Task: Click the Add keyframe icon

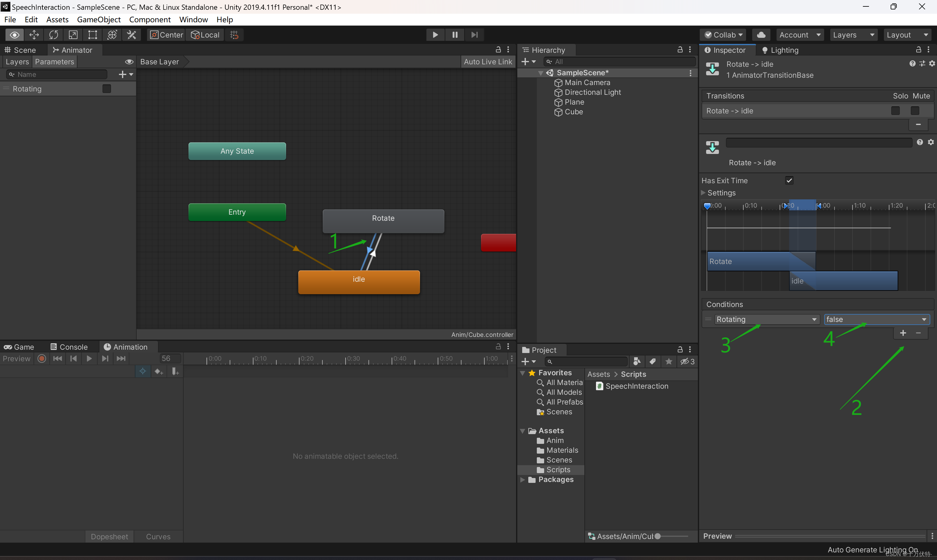Action: pos(159,372)
